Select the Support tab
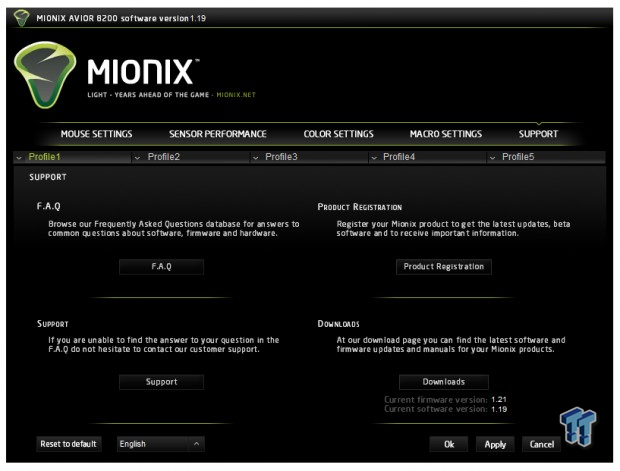The image size is (620, 471). 538,134
